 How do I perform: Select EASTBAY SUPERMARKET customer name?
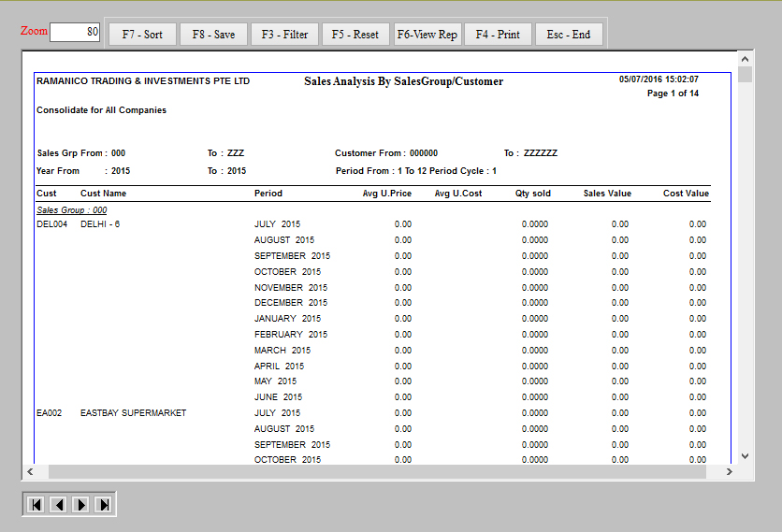[x=133, y=413]
